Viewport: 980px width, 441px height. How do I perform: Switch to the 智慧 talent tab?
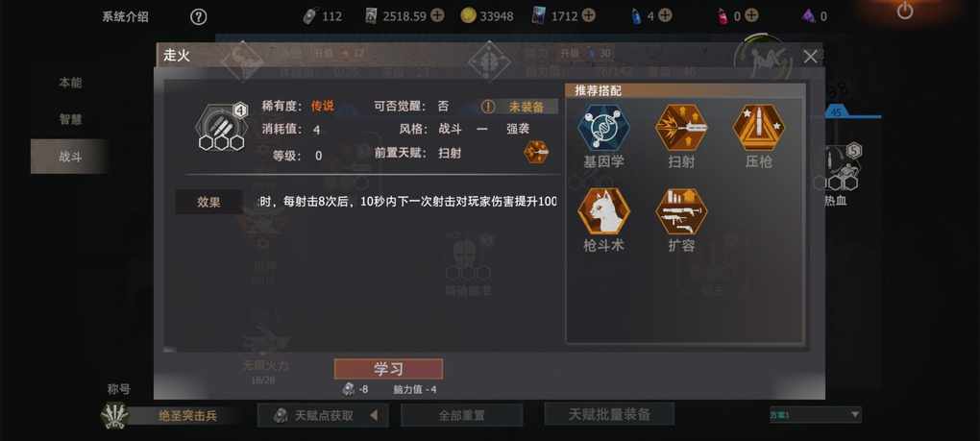(x=70, y=119)
